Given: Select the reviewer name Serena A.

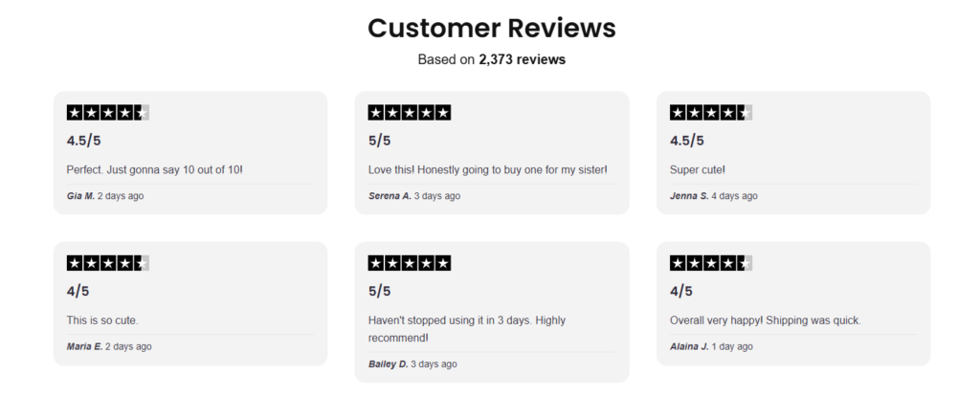Looking at the screenshot, I should (390, 196).
